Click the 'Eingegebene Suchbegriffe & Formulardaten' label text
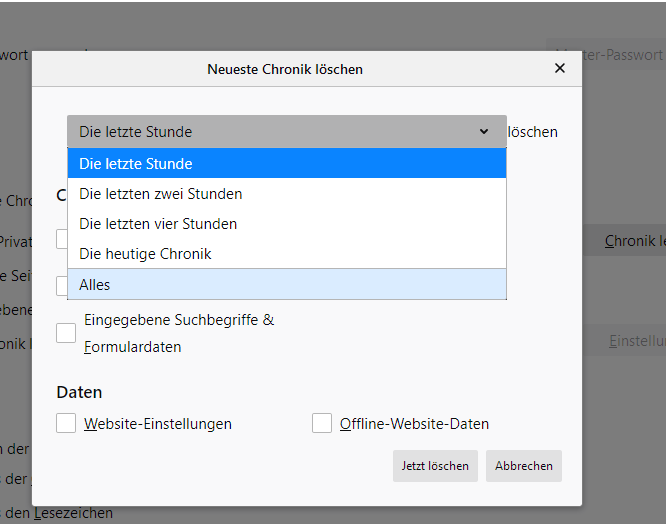 [179, 333]
